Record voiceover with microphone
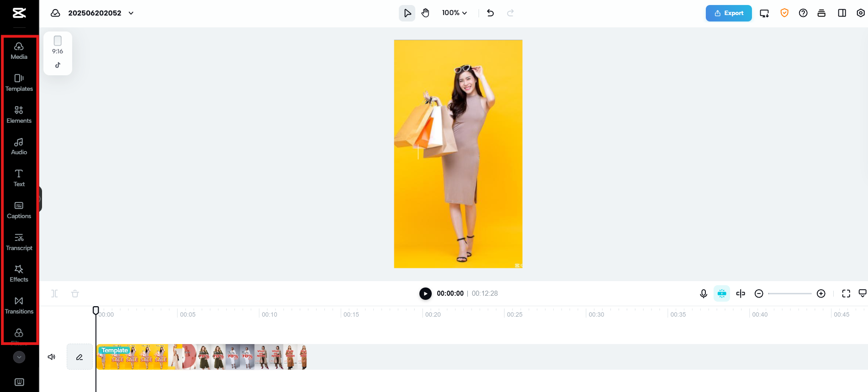Image resolution: width=868 pixels, height=392 pixels. pyautogui.click(x=704, y=293)
